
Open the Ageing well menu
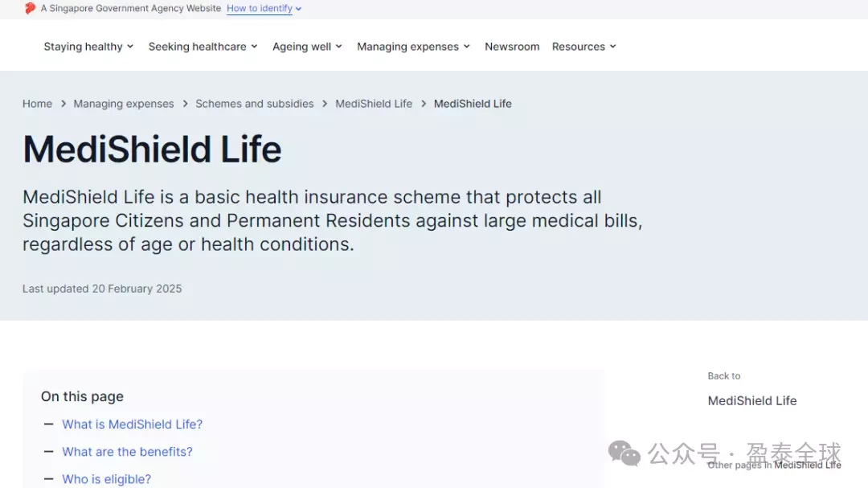[307, 47]
